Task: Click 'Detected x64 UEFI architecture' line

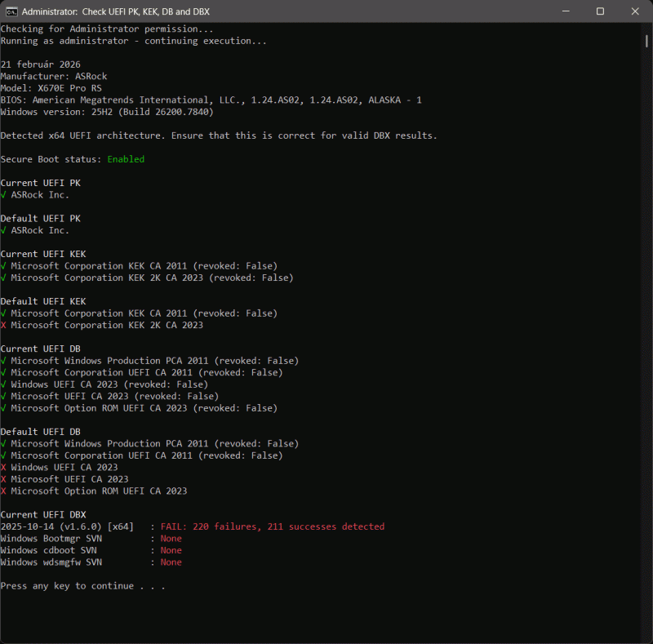Action: point(219,135)
